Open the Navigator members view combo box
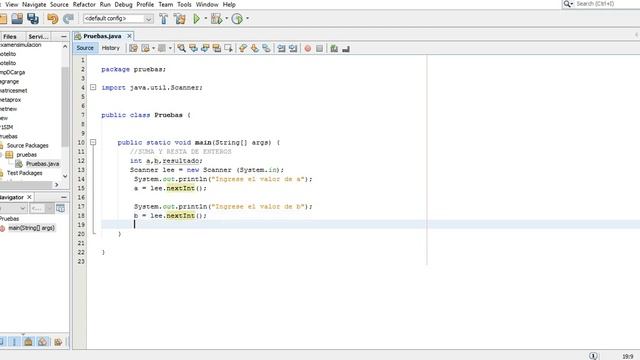Image resolution: width=640 pixels, height=360 pixels. point(13,208)
